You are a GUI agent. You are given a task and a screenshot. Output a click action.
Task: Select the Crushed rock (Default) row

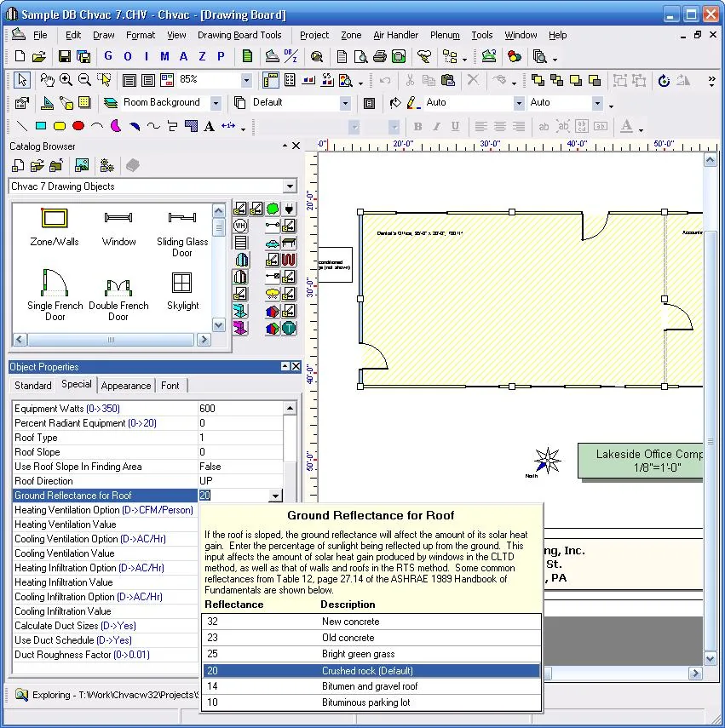click(x=371, y=670)
